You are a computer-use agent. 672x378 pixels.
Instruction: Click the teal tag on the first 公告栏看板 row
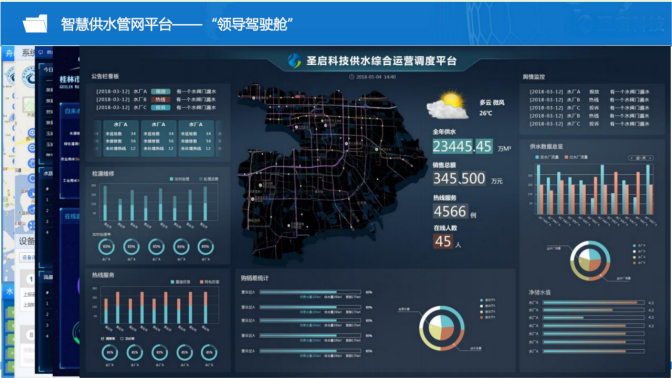point(161,91)
